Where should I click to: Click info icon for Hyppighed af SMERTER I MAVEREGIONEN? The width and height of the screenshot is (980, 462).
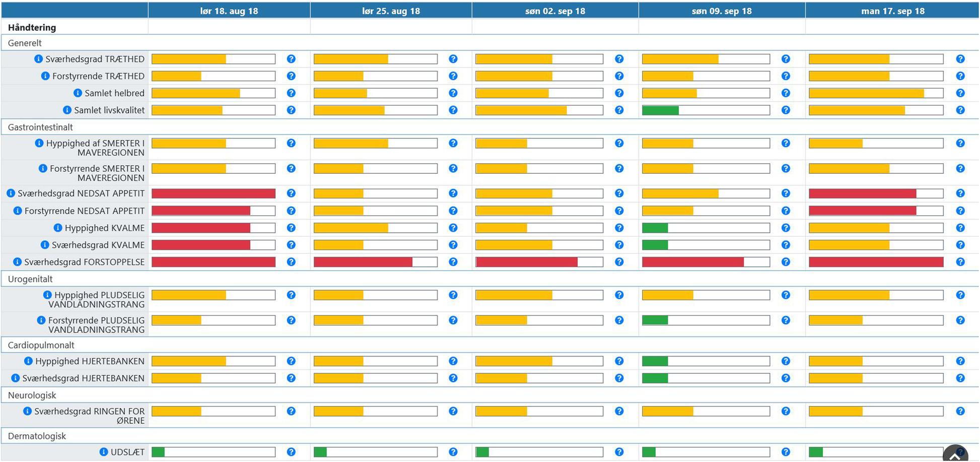click(x=39, y=143)
